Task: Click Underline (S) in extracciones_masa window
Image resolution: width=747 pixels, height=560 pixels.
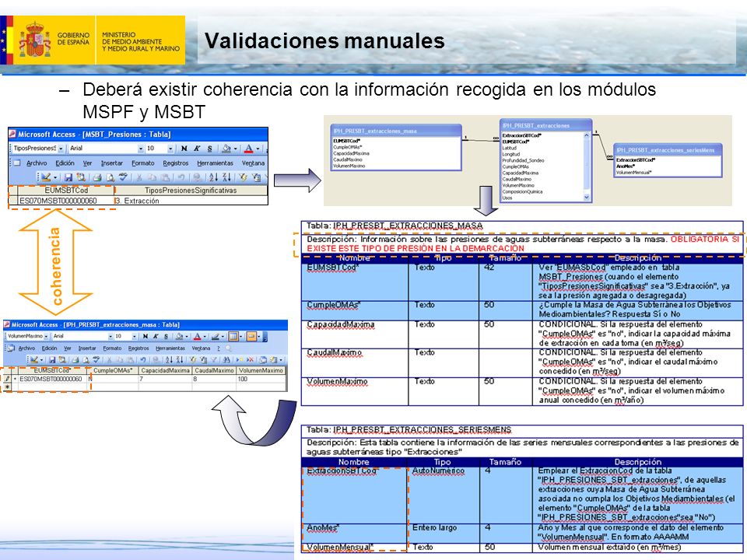Action: tap(166, 336)
